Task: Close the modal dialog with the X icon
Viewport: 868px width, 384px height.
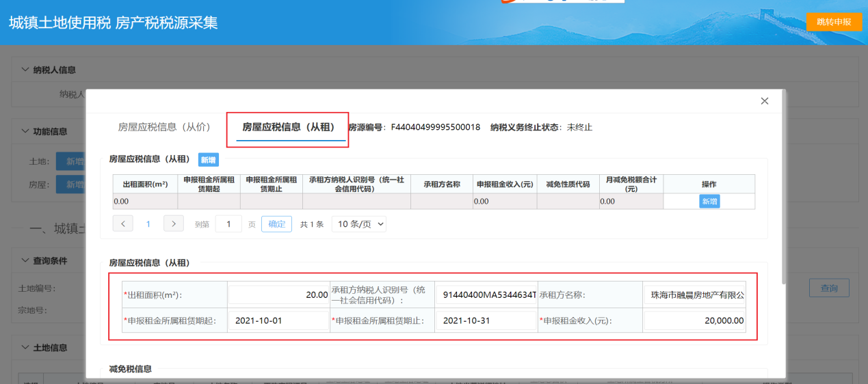Action: pos(765,101)
